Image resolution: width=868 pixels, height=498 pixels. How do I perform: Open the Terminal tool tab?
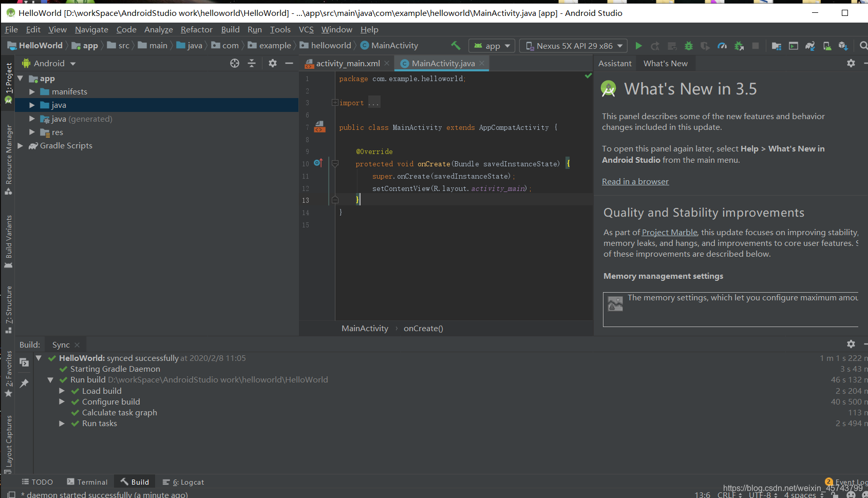pos(87,482)
